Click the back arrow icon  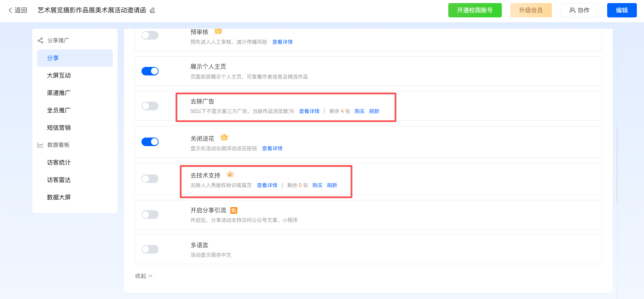(x=10, y=10)
